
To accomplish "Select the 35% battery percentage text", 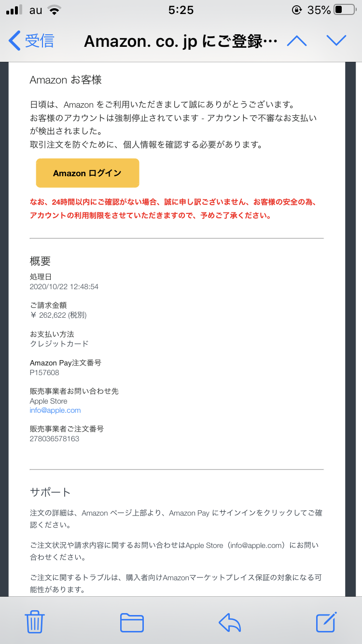I will [319, 10].
